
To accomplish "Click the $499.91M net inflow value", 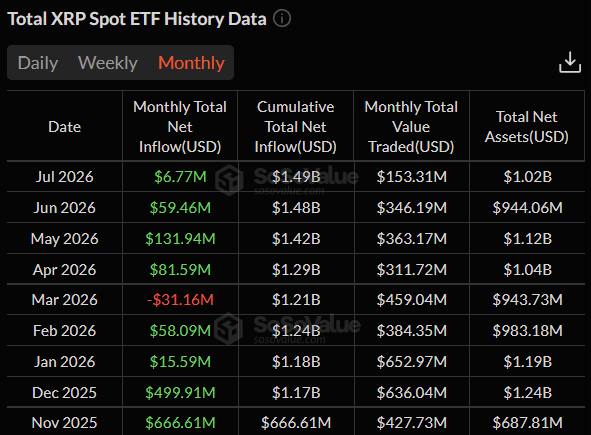I will click(x=180, y=392).
